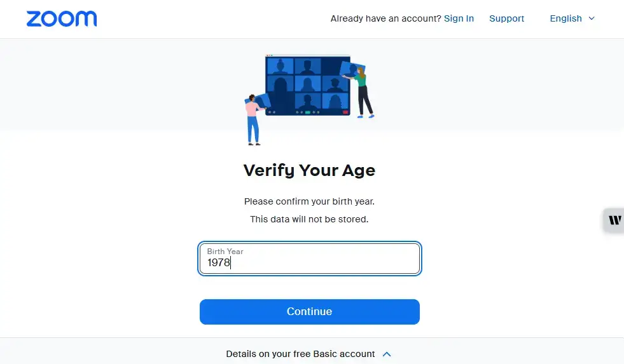
Task: Expand Details on your free Basic account
Action: [x=300, y=354]
